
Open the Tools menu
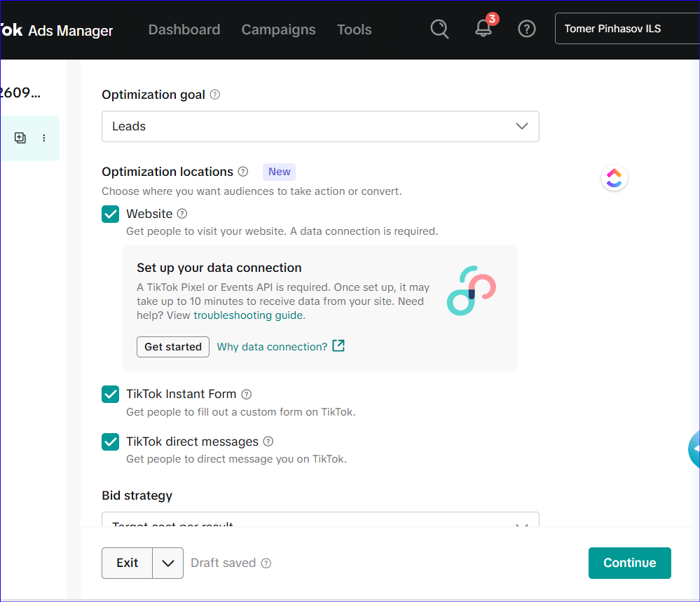(354, 29)
